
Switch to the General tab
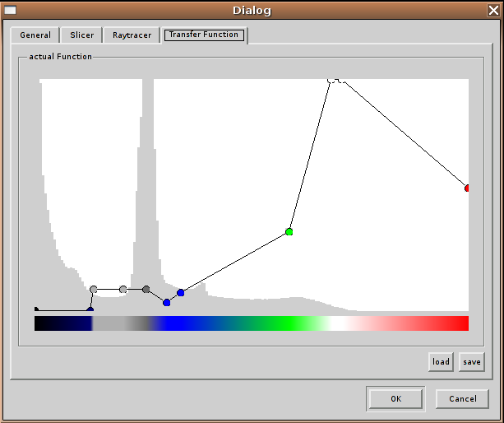[35, 35]
